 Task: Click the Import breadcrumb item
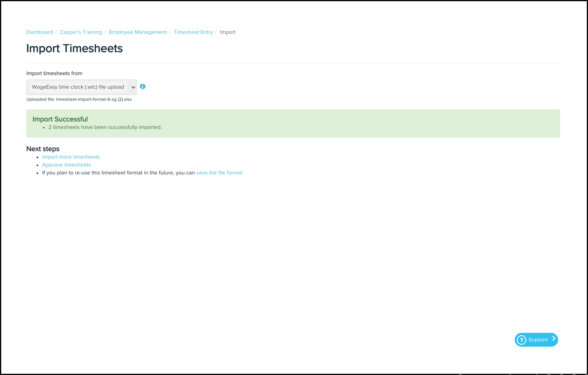[x=227, y=32]
